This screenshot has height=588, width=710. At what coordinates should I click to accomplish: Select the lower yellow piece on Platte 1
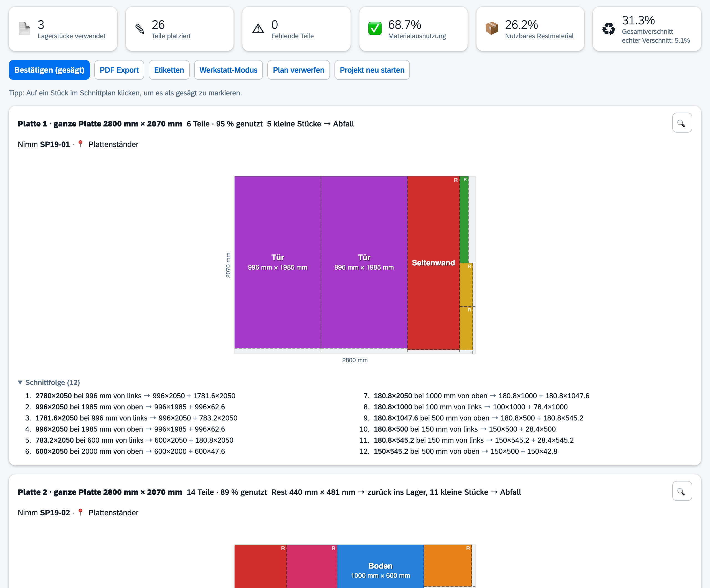[x=466, y=328]
